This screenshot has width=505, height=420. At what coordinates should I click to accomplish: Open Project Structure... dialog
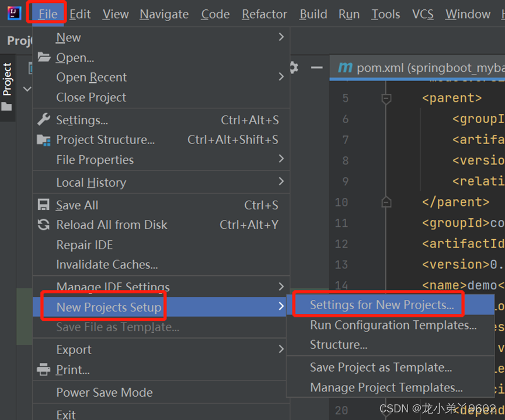(161, 139)
